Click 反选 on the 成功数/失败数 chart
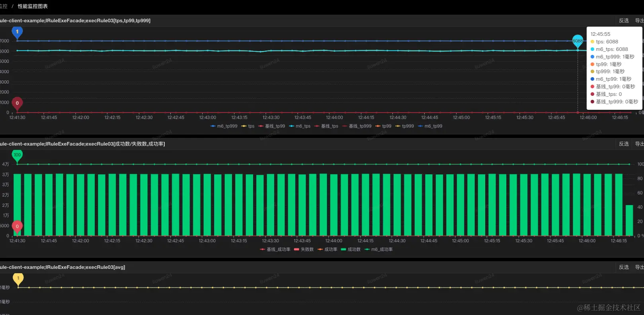Image resolution: width=644 pixels, height=315 pixels. (x=624, y=144)
